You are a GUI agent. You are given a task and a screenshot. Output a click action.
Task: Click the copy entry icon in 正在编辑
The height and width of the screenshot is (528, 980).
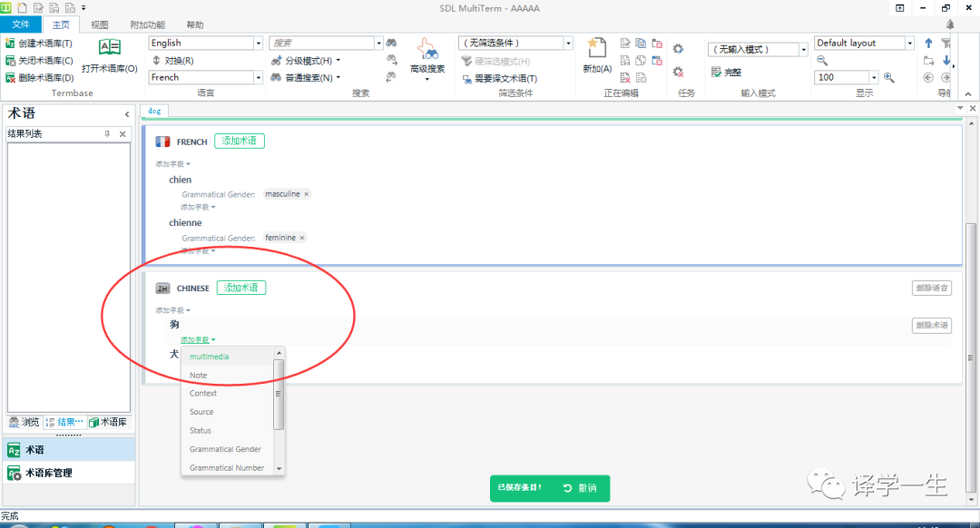pos(641,44)
